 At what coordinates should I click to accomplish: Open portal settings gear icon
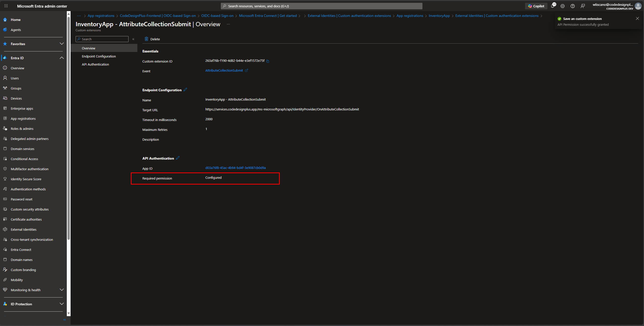(563, 6)
